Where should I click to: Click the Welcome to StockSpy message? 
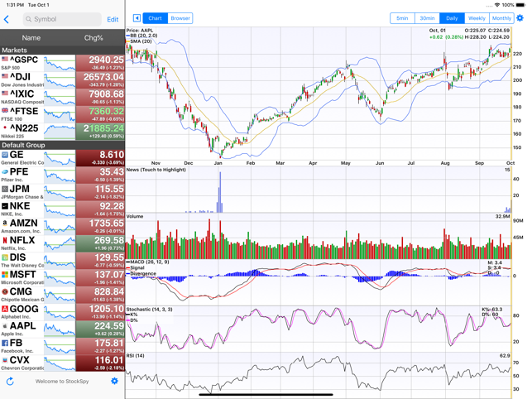click(62, 382)
